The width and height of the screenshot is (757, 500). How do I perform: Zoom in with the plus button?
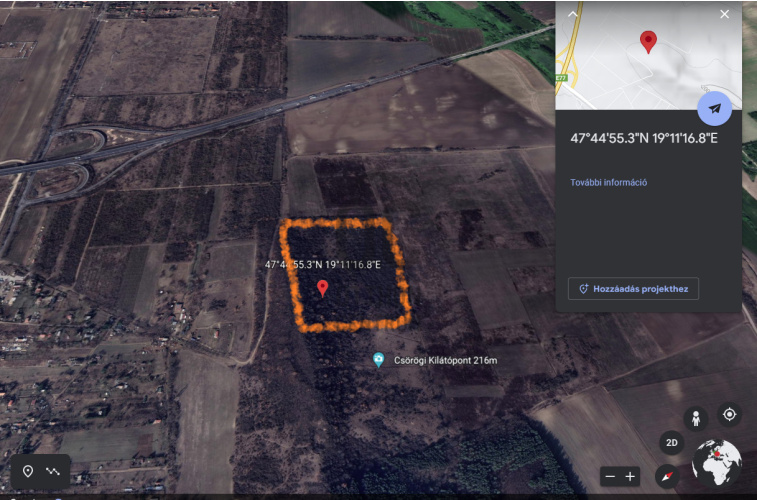coord(630,477)
